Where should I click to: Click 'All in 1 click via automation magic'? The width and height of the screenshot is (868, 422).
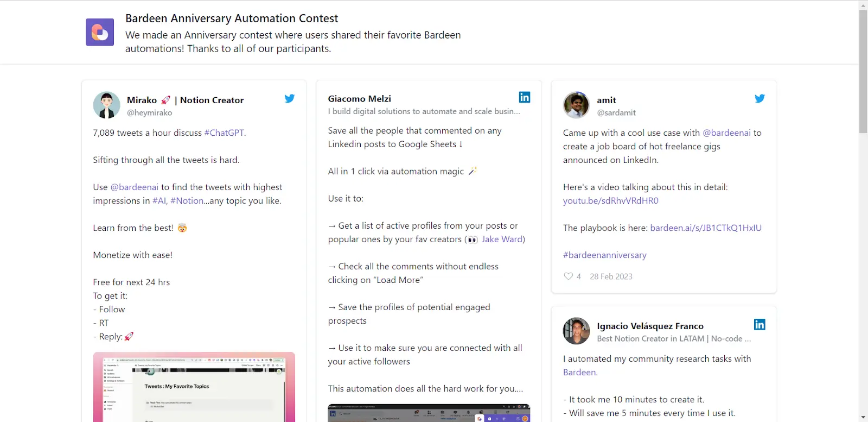402,171
